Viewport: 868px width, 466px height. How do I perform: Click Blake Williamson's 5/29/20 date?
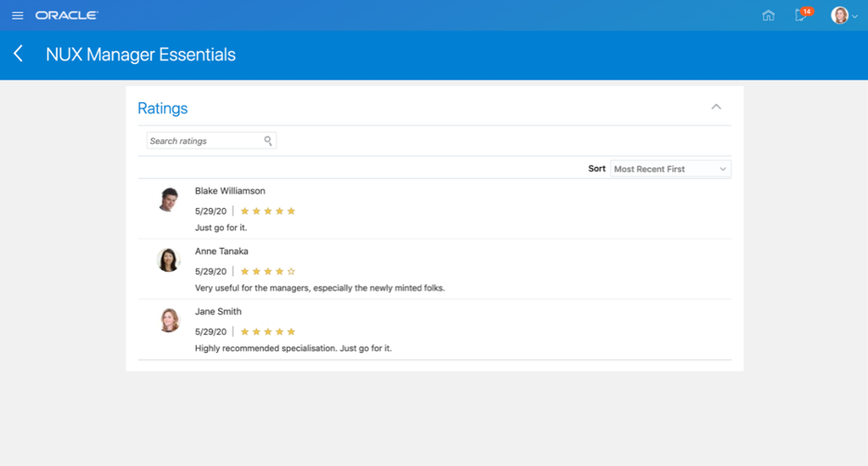click(x=211, y=211)
